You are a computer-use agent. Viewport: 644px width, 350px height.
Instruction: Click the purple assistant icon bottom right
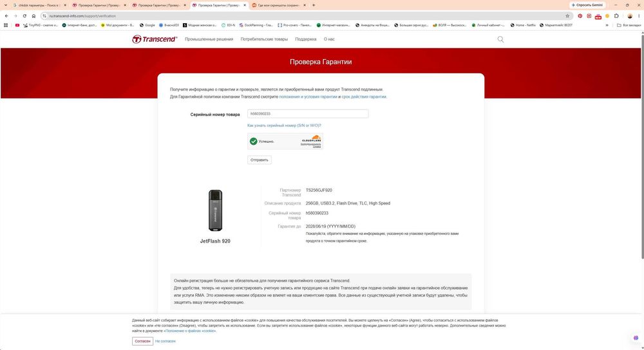(x=636, y=338)
